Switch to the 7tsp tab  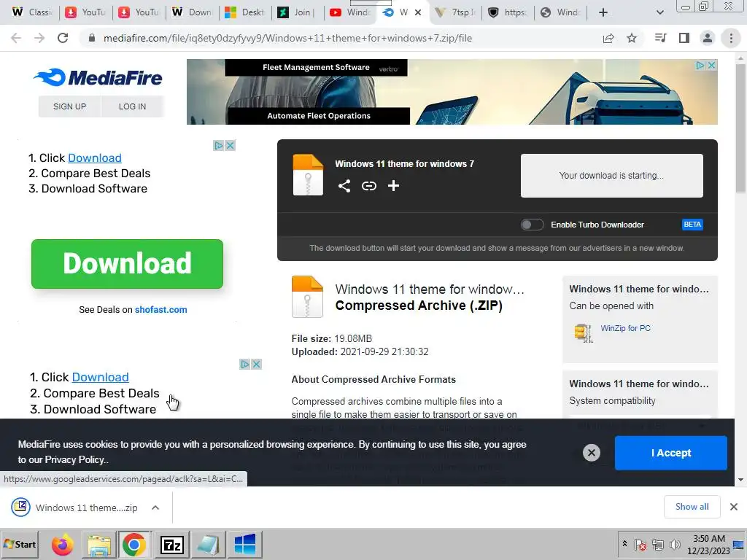point(456,12)
